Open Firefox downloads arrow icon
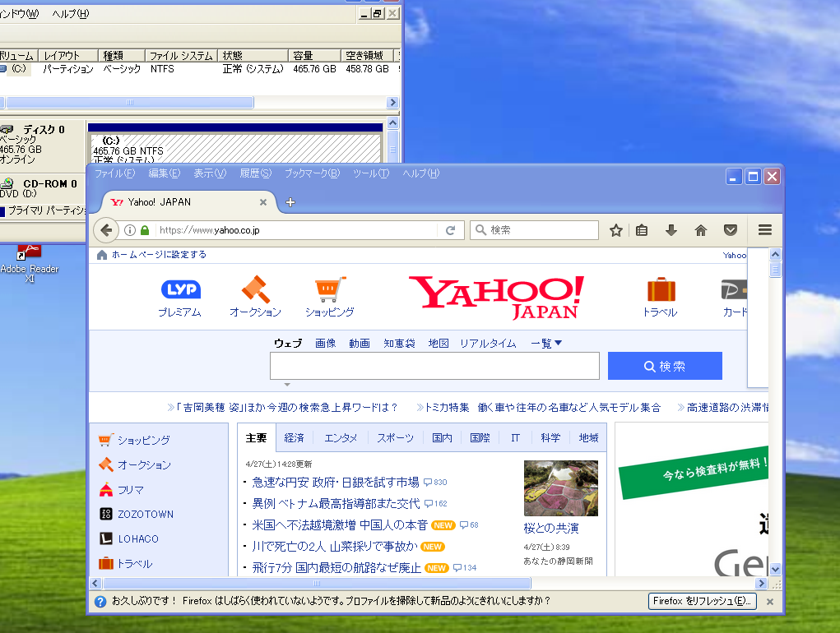 tap(671, 230)
